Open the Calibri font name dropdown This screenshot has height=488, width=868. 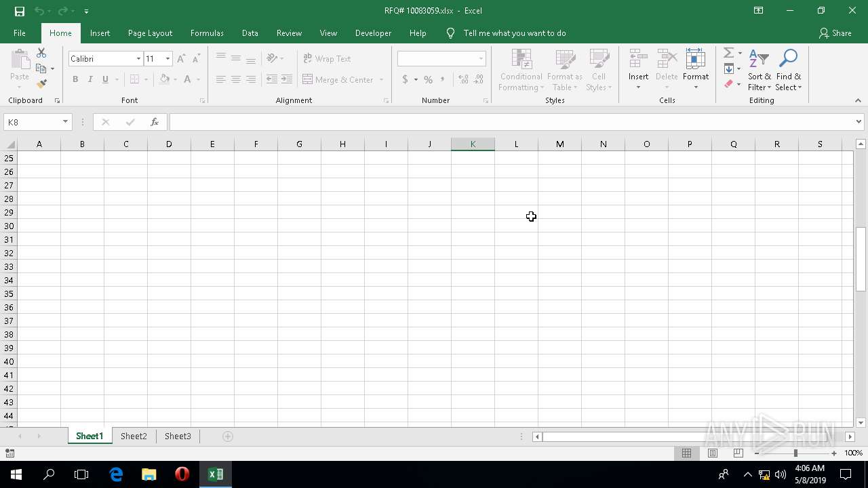[x=138, y=59]
